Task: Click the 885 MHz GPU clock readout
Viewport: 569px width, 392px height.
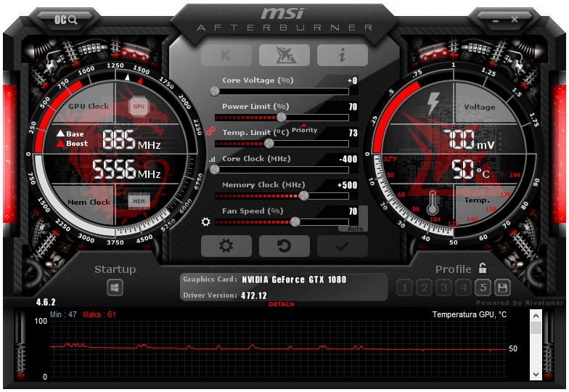Action: (x=131, y=140)
